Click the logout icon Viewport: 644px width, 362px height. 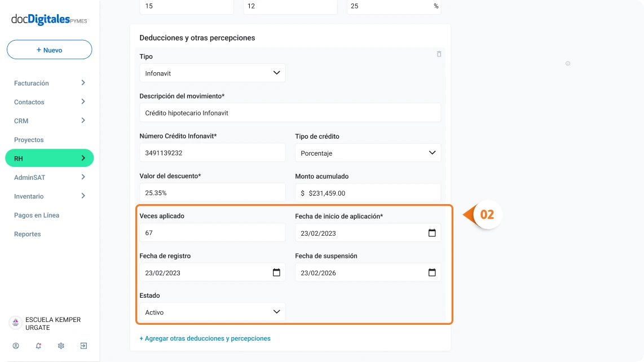(x=83, y=346)
